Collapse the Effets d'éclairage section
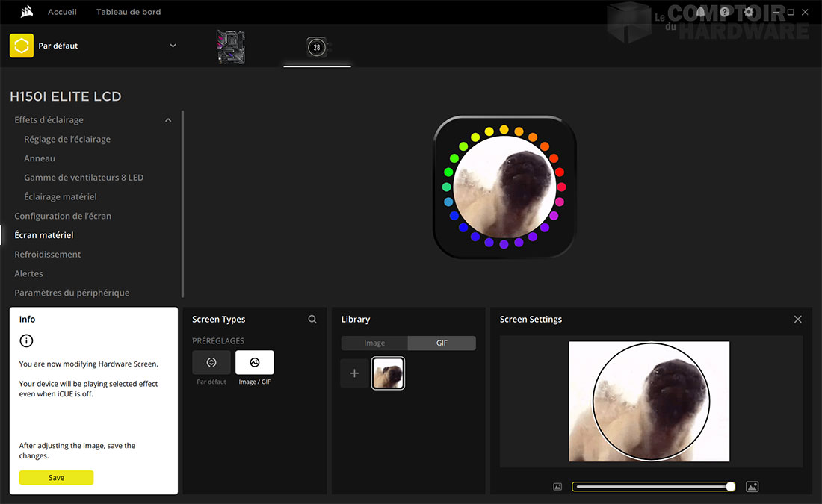 point(168,120)
